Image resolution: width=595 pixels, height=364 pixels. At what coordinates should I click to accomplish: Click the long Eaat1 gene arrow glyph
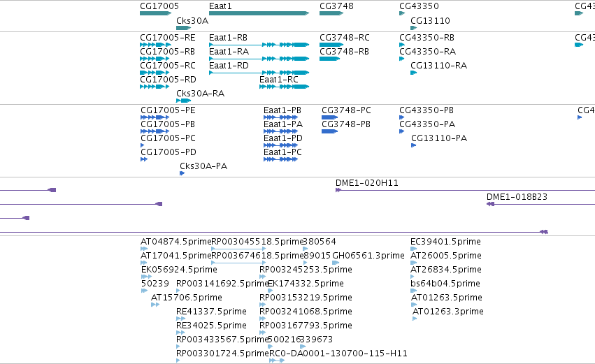pyautogui.click(x=259, y=13)
